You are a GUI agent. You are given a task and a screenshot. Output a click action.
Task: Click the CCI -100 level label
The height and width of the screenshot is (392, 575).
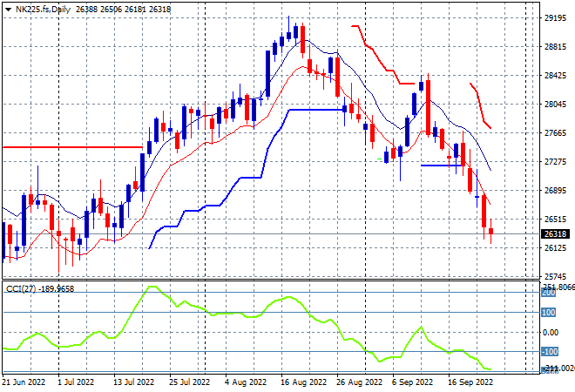coord(550,352)
